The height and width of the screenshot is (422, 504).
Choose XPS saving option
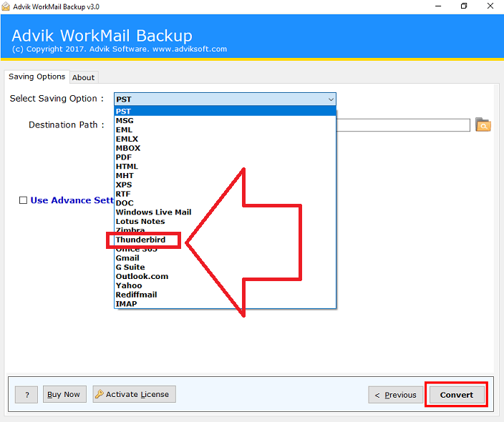point(225,185)
